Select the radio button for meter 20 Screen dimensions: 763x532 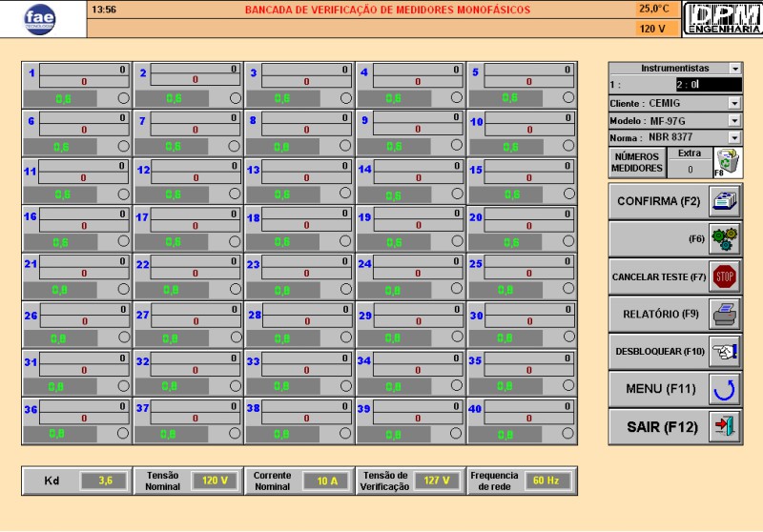(x=569, y=241)
